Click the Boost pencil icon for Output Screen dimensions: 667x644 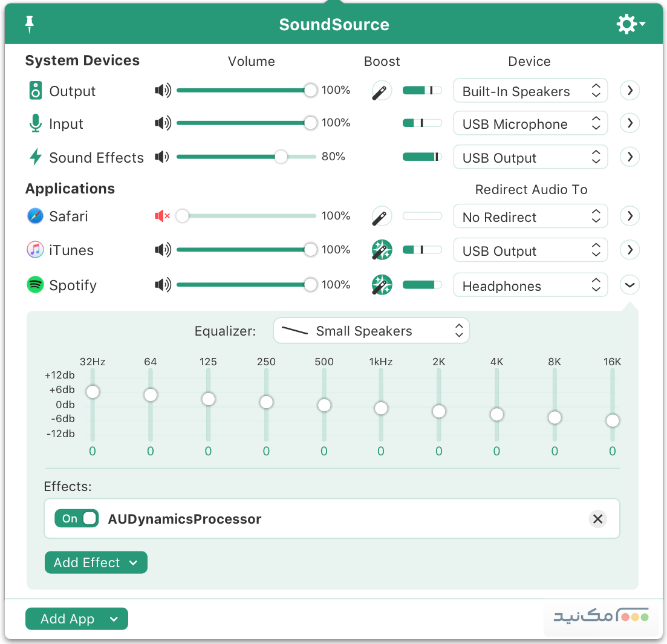point(381,90)
